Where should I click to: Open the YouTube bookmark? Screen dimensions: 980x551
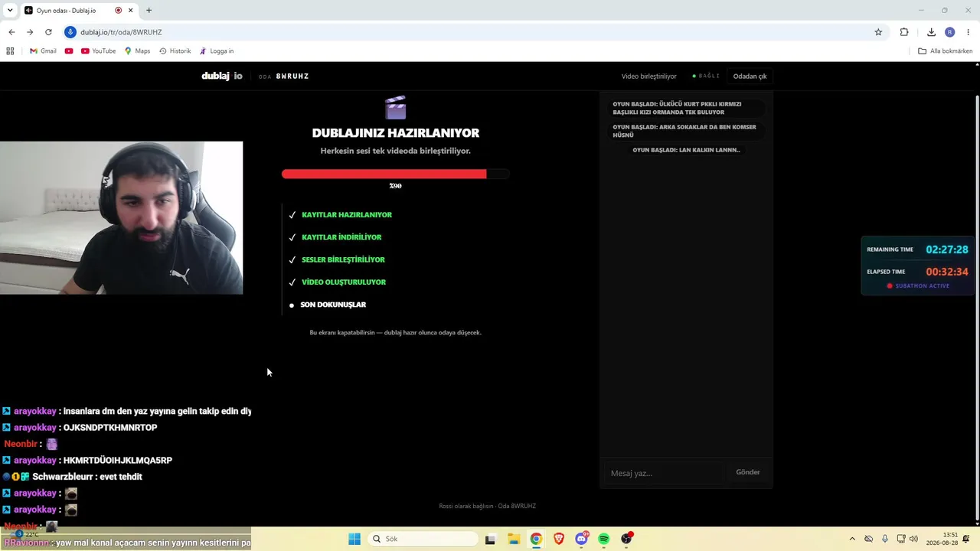(x=98, y=51)
